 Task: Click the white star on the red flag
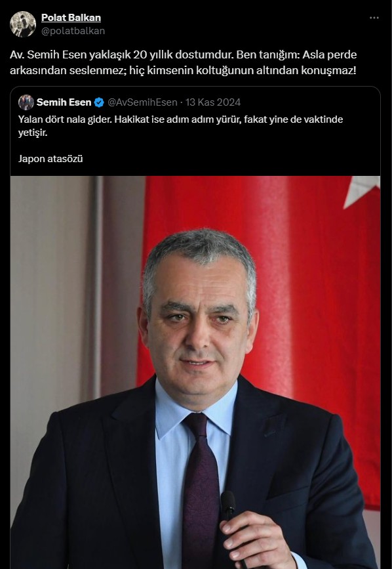click(362, 190)
